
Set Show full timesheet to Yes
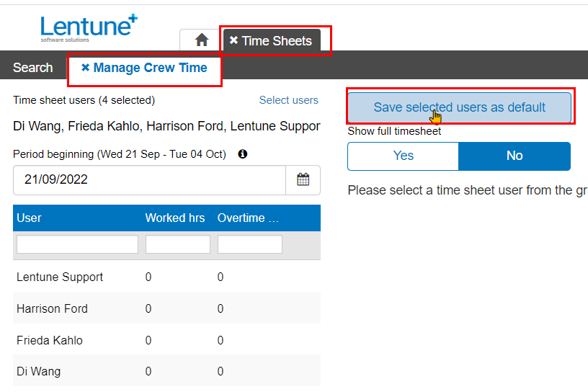pyautogui.click(x=403, y=156)
